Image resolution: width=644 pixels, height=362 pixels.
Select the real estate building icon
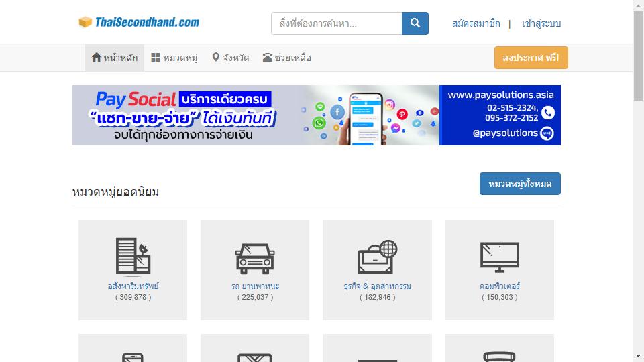click(x=133, y=255)
